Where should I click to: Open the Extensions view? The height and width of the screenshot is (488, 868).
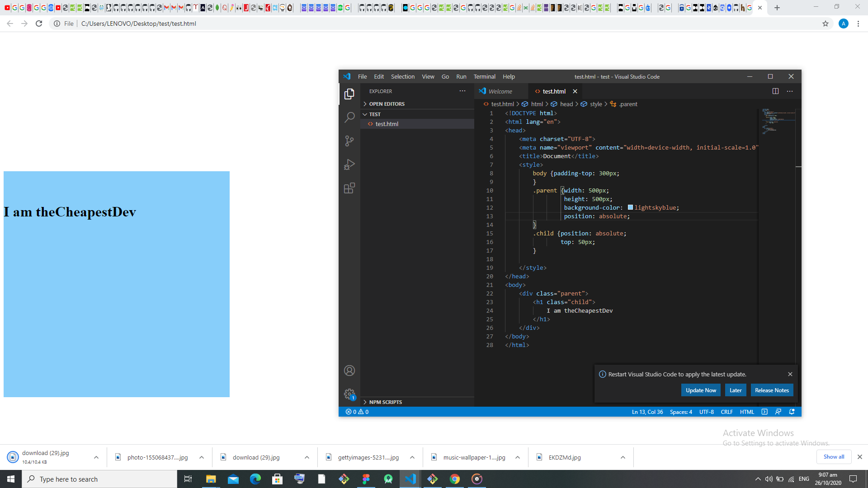point(349,188)
